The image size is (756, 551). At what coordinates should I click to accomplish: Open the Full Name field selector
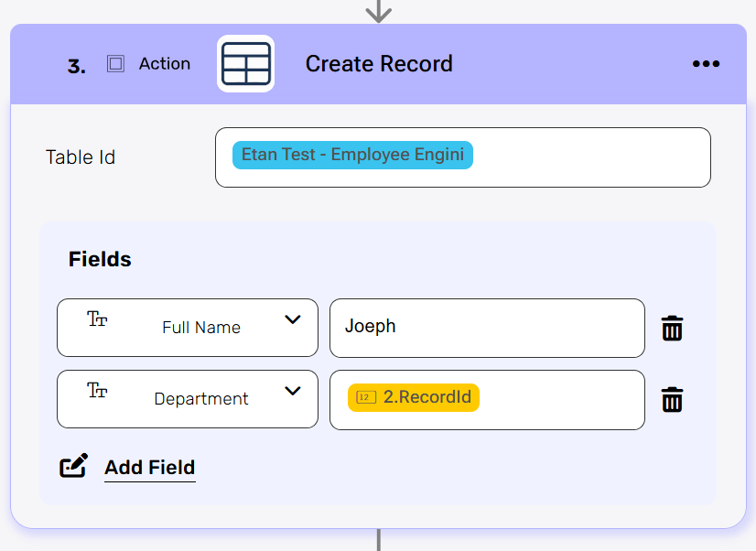(x=201, y=328)
